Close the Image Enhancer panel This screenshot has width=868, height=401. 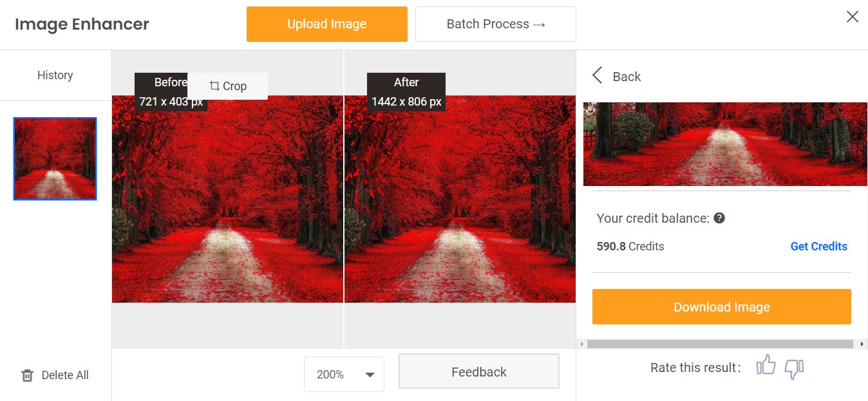pyautogui.click(x=853, y=17)
